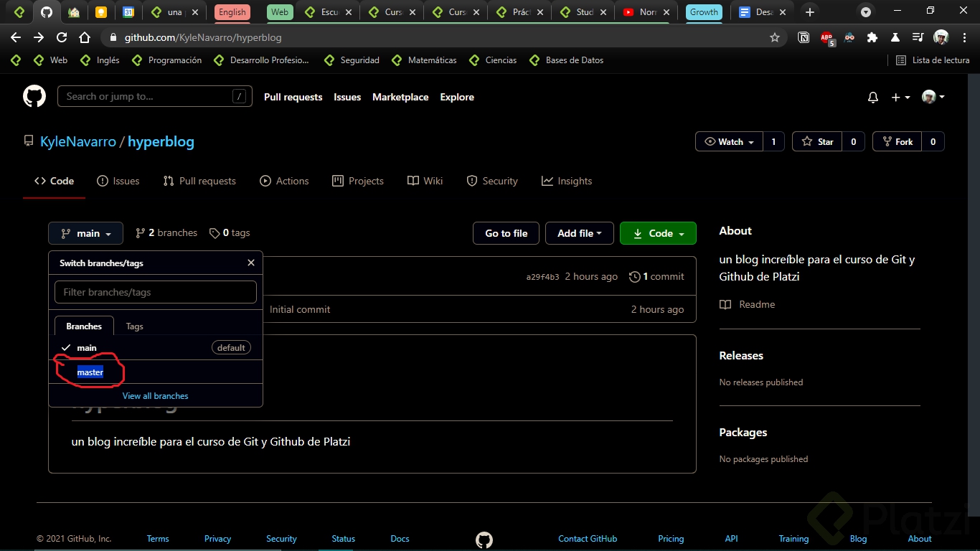Screen dimensions: 980x551
Task: Open the Projects tab
Action: (x=358, y=181)
